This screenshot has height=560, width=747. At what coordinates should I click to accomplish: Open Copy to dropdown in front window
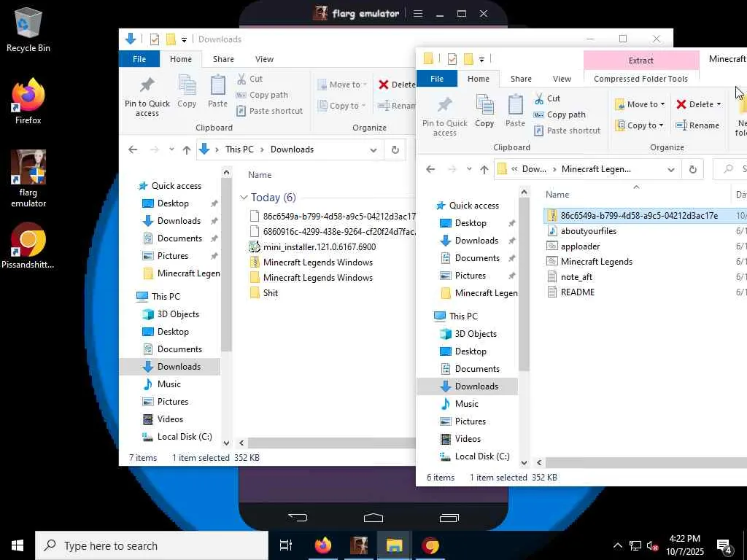tap(639, 125)
